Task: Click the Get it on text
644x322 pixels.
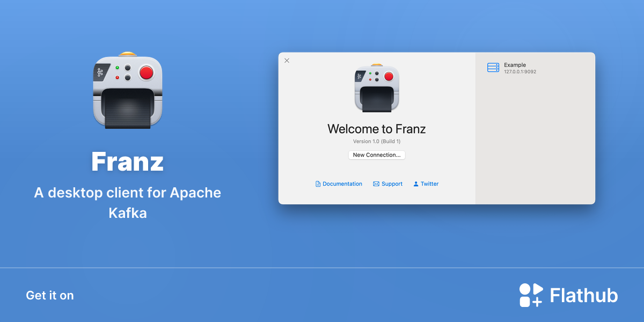Action: (50, 295)
